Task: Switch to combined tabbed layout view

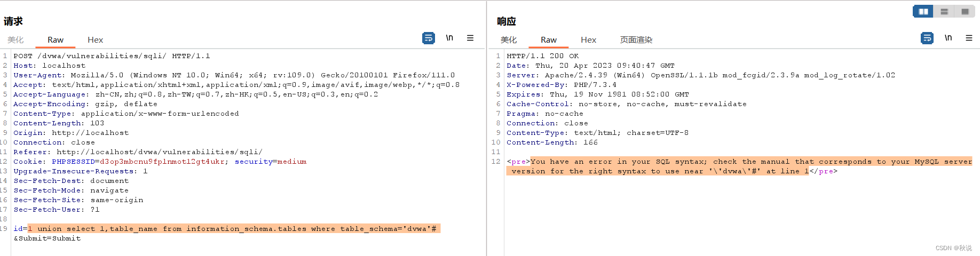Action: pyautogui.click(x=965, y=11)
